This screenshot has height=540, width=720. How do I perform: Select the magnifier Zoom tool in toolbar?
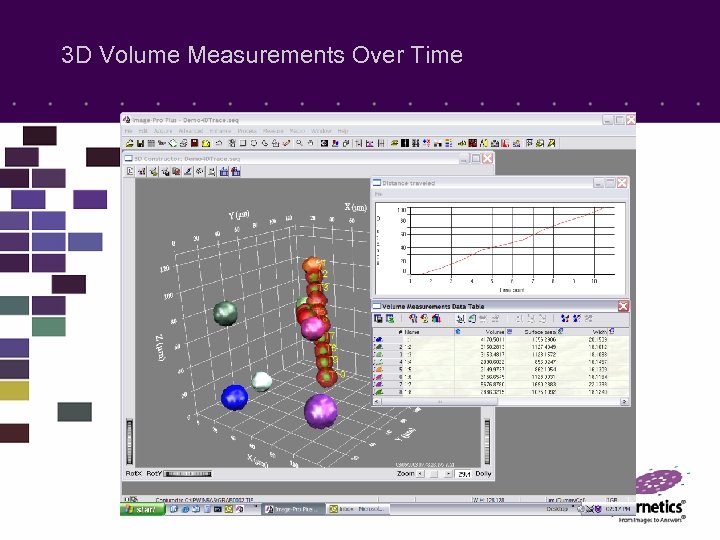(x=299, y=143)
